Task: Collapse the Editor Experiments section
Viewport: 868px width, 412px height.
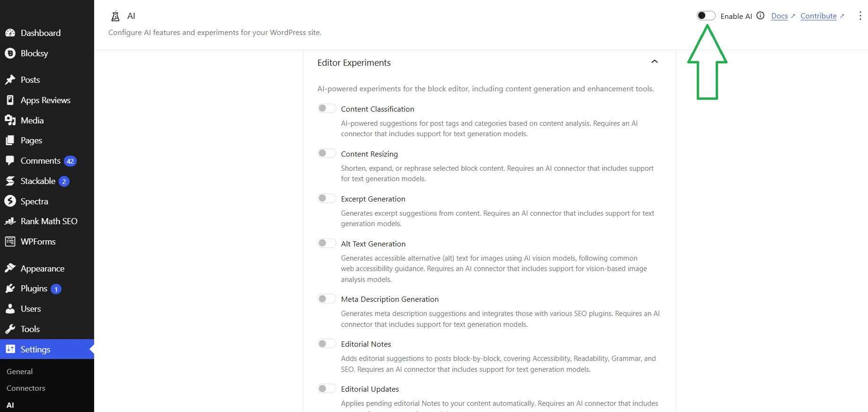Action: pos(655,62)
